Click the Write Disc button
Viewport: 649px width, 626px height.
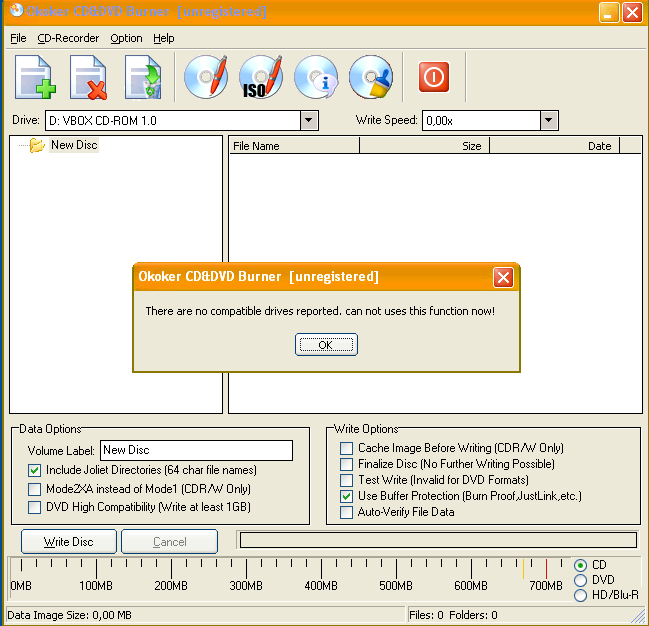click(x=69, y=542)
